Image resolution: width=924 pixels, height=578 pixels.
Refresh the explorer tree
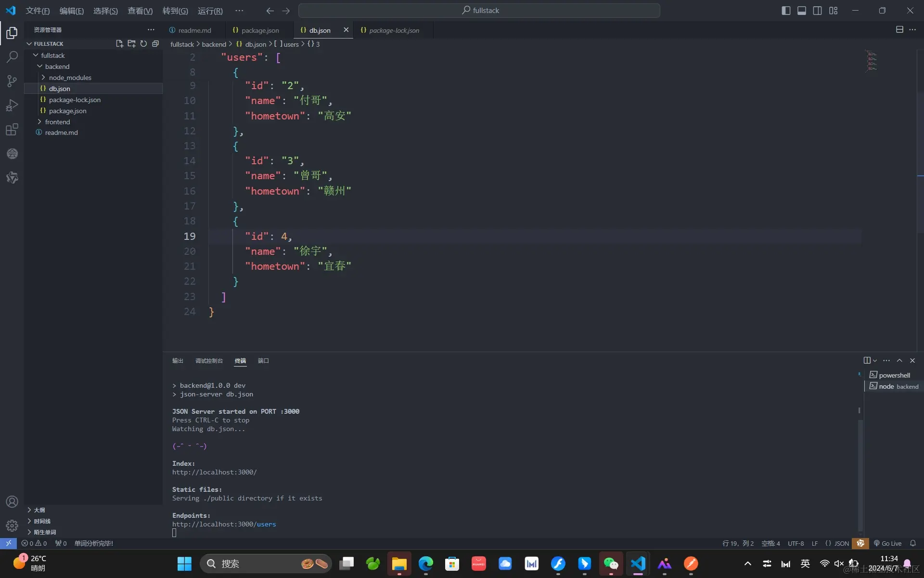point(143,43)
